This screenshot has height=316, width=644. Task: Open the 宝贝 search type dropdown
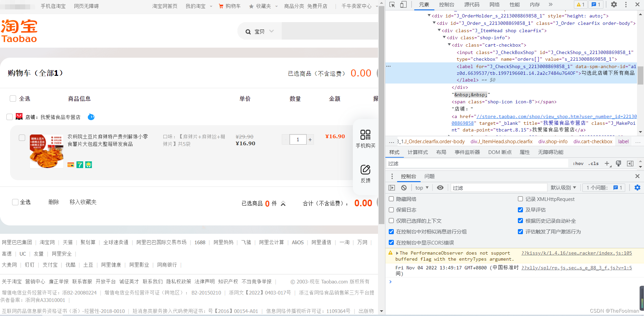[264, 32]
